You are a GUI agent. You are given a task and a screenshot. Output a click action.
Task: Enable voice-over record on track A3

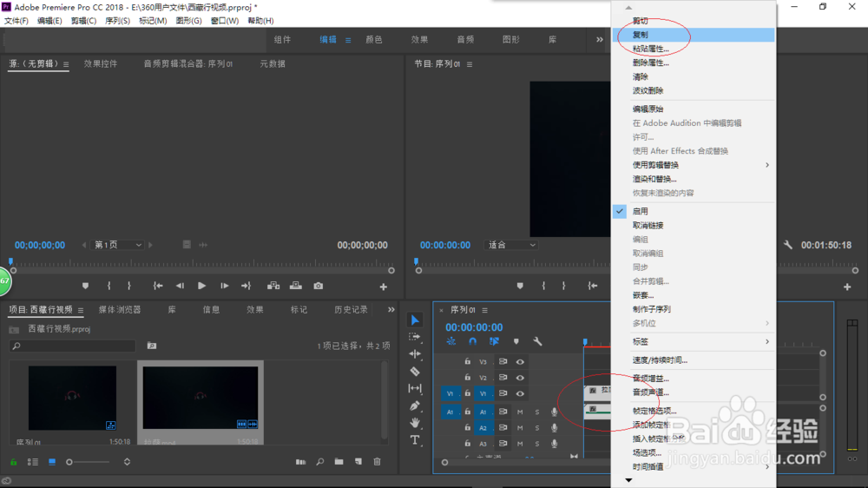[x=554, y=444]
